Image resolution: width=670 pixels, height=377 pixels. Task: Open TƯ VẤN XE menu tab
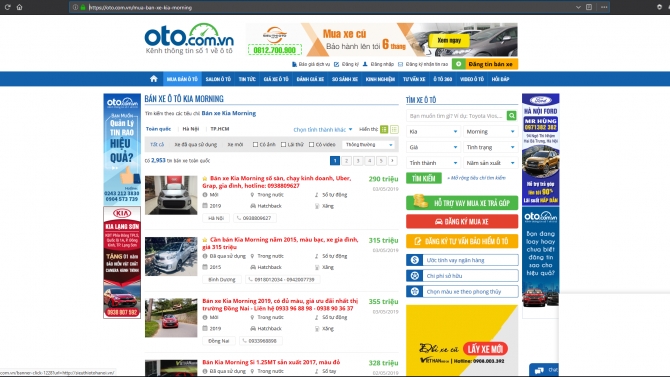coord(414,79)
